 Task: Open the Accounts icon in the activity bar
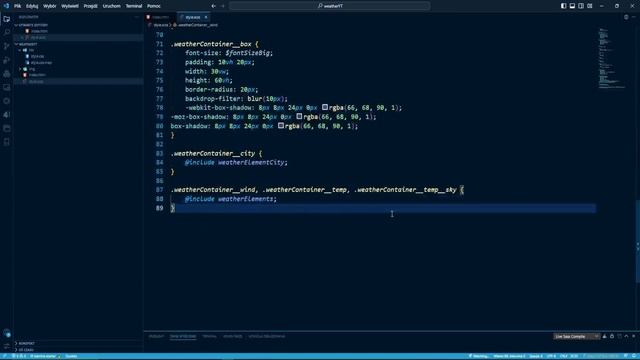point(7,333)
